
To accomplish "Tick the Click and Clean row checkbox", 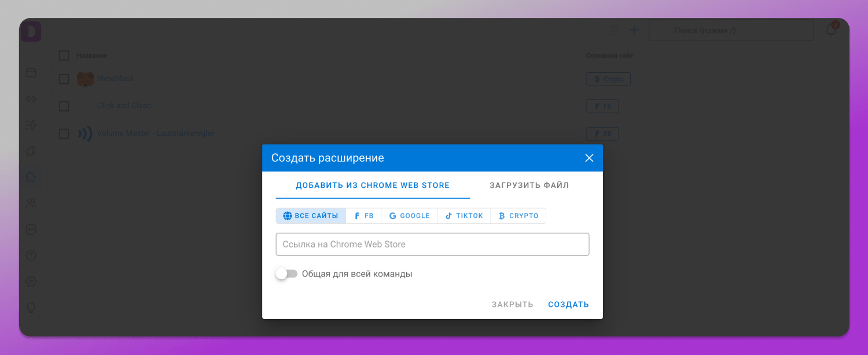I will click(x=64, y=106).
